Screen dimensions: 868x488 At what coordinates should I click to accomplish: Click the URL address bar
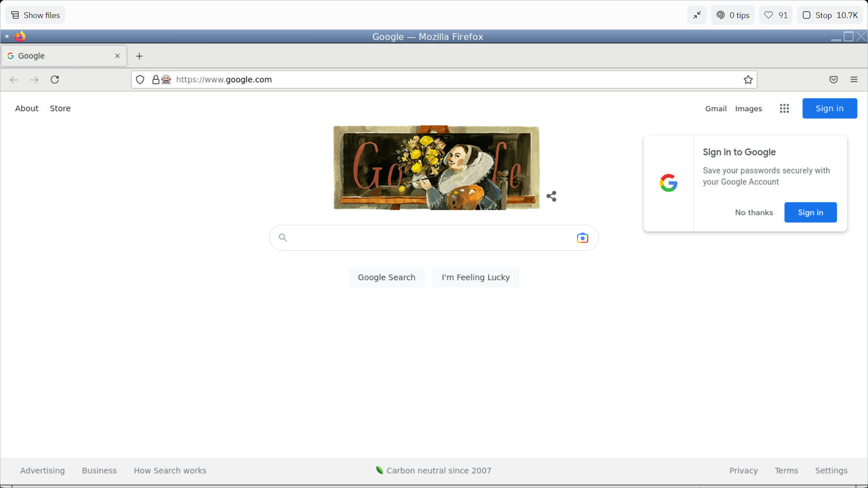444,80
